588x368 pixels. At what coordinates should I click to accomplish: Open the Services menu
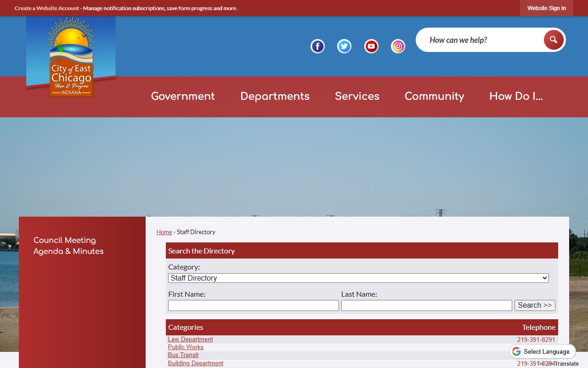pos(357,96)
